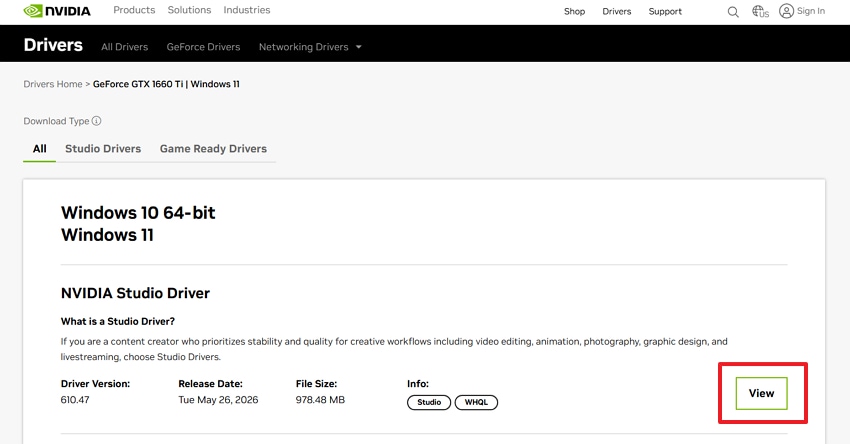Screen dimensions: 850x444
Task: Open the Support link
Action: (x=665, y=11)
